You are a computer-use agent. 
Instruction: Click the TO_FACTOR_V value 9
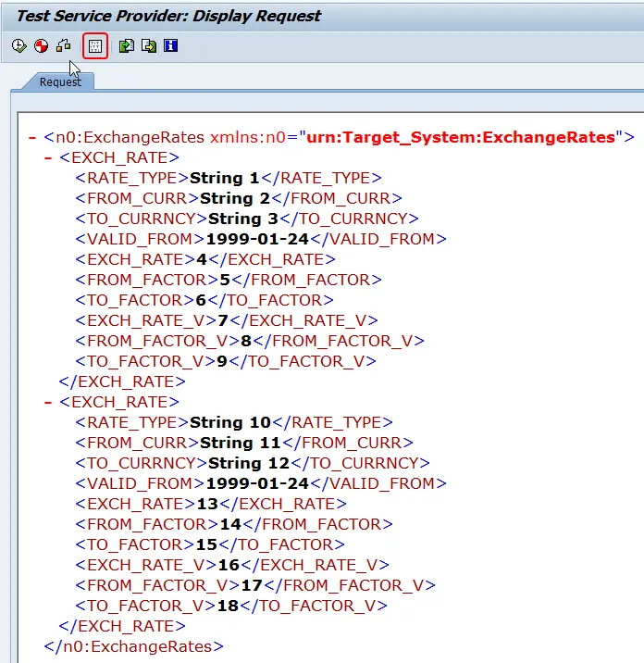click(x=222, y=361)
